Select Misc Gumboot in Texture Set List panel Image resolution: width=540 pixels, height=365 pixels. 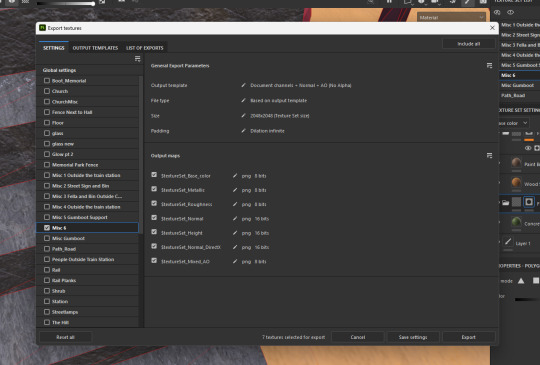(519, 85)
